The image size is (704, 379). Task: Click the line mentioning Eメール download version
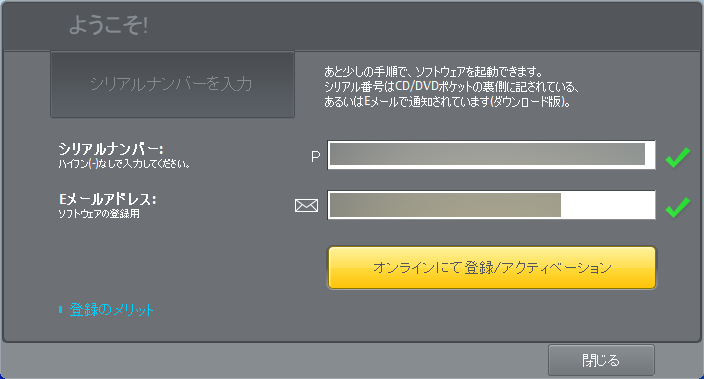click(447, 102)
